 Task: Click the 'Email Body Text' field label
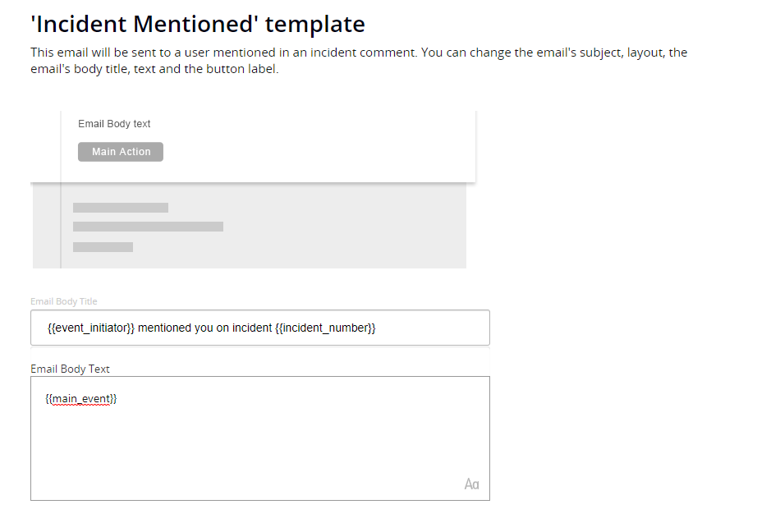pos(70,369)
